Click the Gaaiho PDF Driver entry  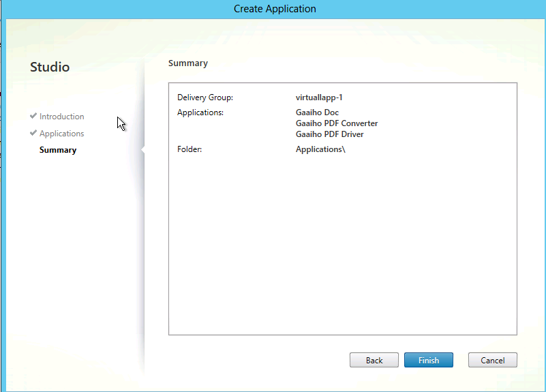click(x=329, y=134)
